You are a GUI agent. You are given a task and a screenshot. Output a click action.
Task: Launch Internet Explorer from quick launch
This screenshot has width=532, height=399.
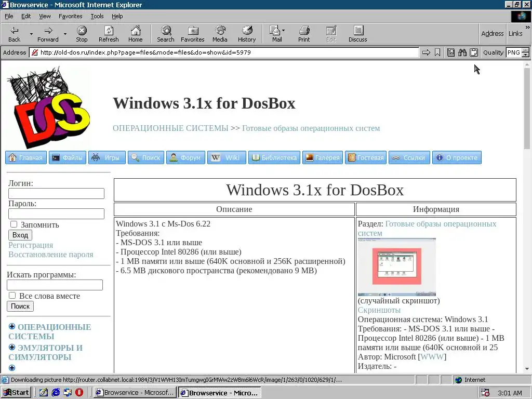coord(56,393)
